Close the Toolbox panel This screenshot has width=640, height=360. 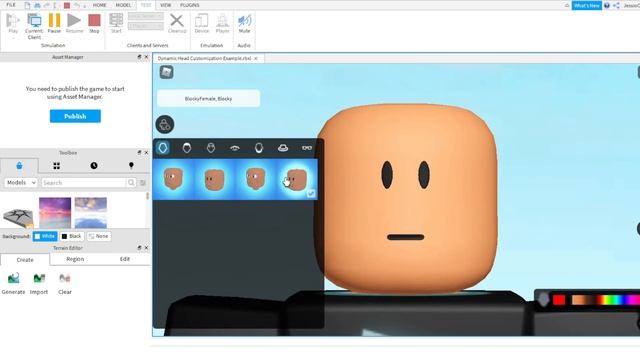tap(146, 152)
